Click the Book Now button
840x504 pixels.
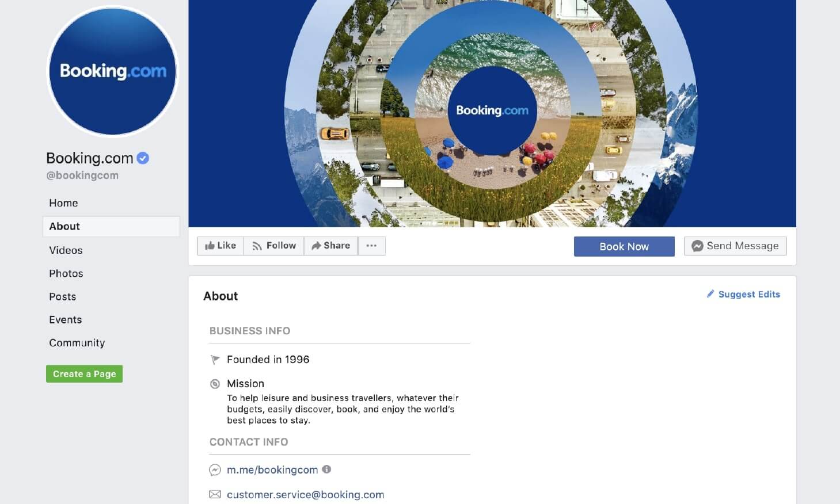pos(624,246)
